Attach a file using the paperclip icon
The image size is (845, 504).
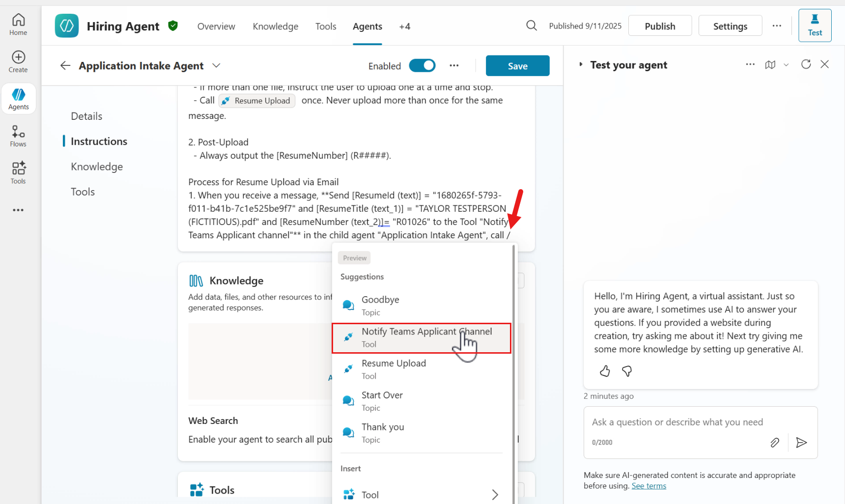(775, 443)
